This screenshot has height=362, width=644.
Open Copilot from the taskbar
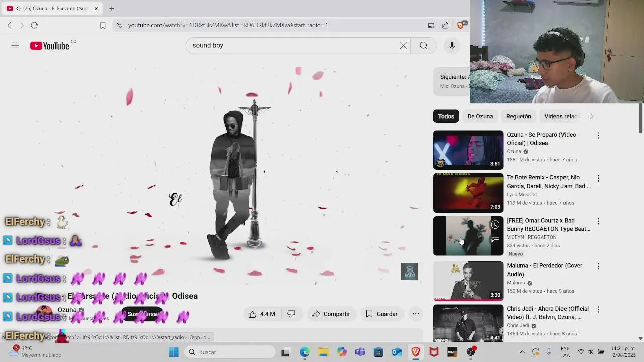342,352
